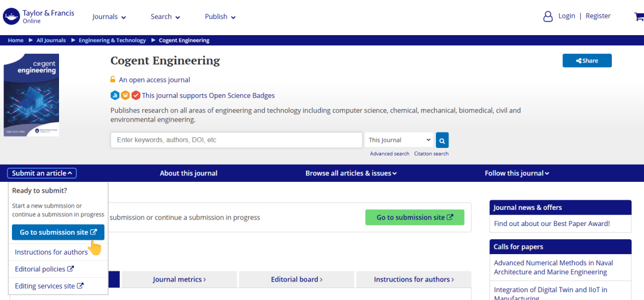Screen dimensions: 644x300
Task: Open Advanced search link
Action: click(x=389, y=153)
